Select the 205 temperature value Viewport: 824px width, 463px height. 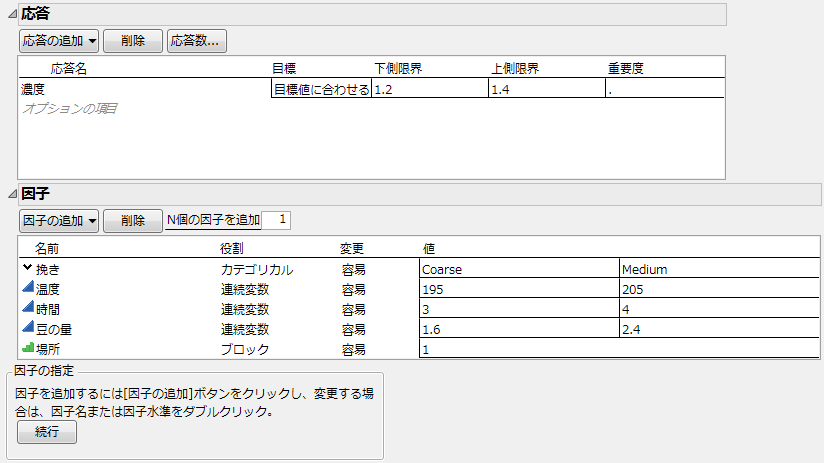719,289
